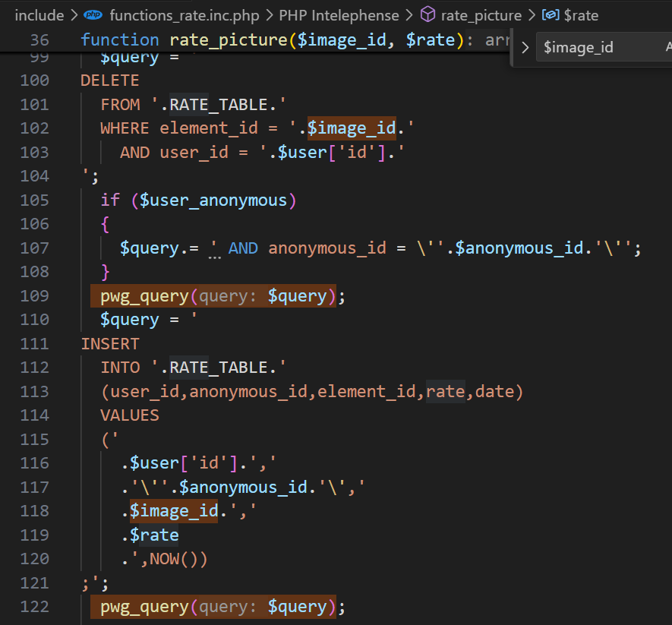Select $rate breadcrumb segment
Image resolution: width=672 pixels, height=625 pixels.
click(581, 15)
